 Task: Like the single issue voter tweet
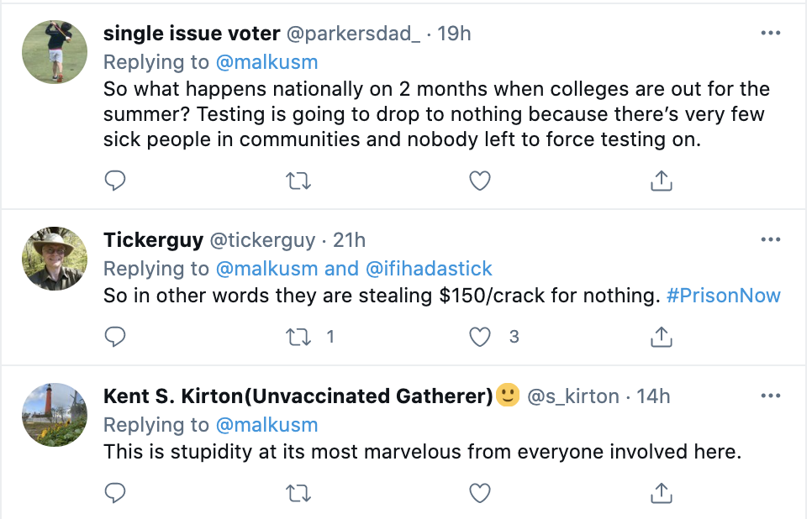pyautogui.click(x=480, y=181)
